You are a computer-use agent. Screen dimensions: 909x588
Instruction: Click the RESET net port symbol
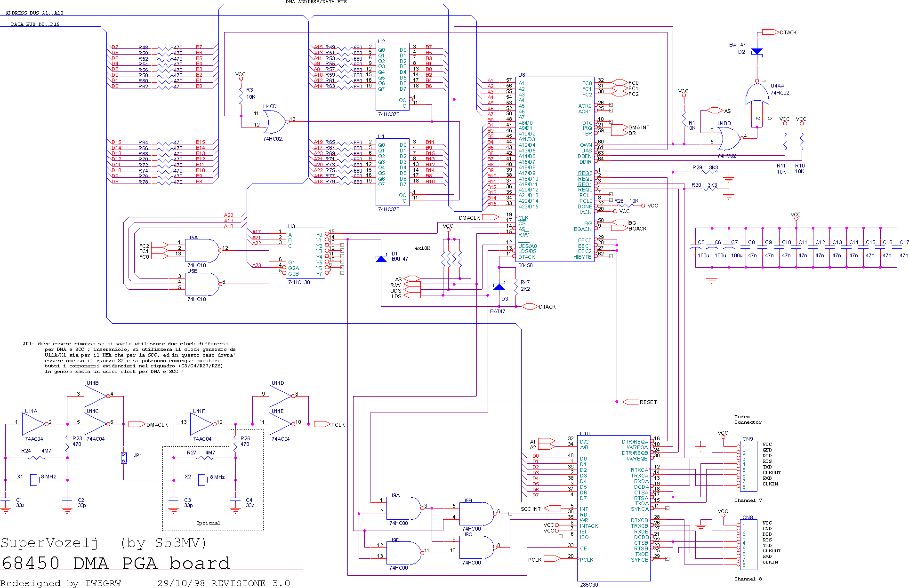tap(631, 402)
